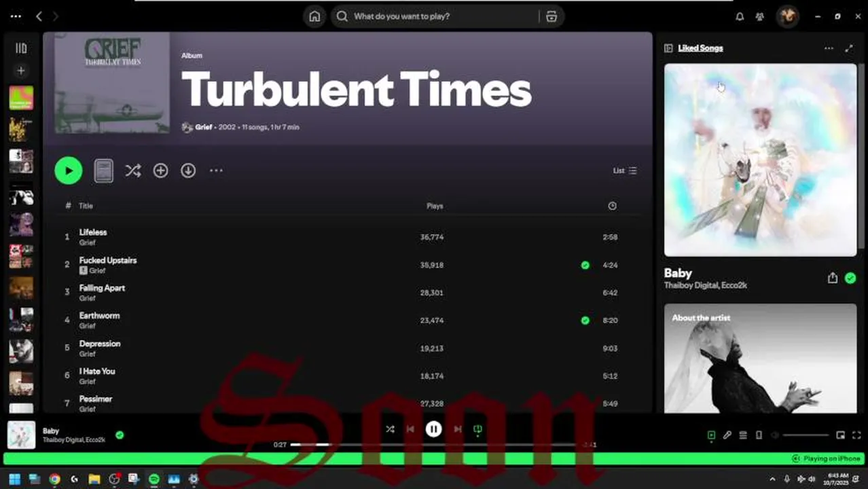Sort by duration clock icon

tap(612, 206)
